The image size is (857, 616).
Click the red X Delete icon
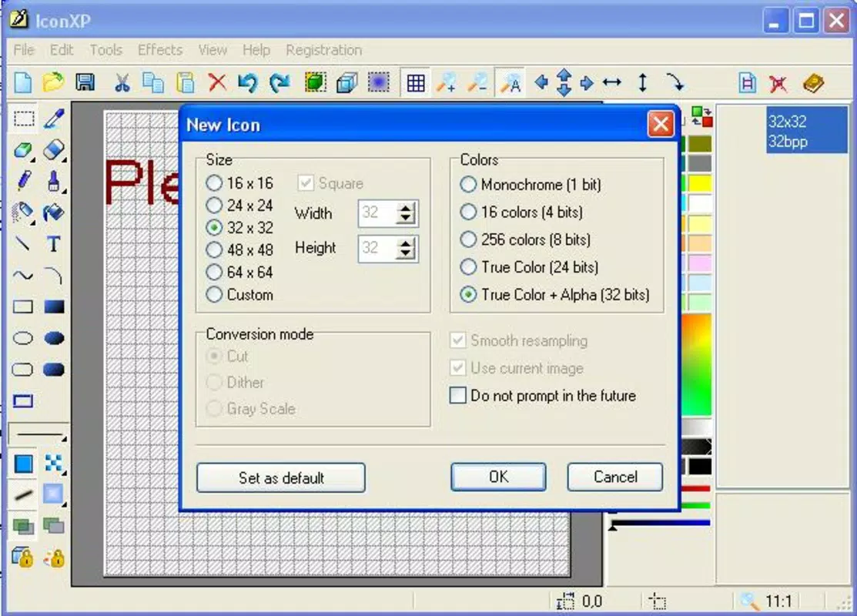click(x=217, y=83)
